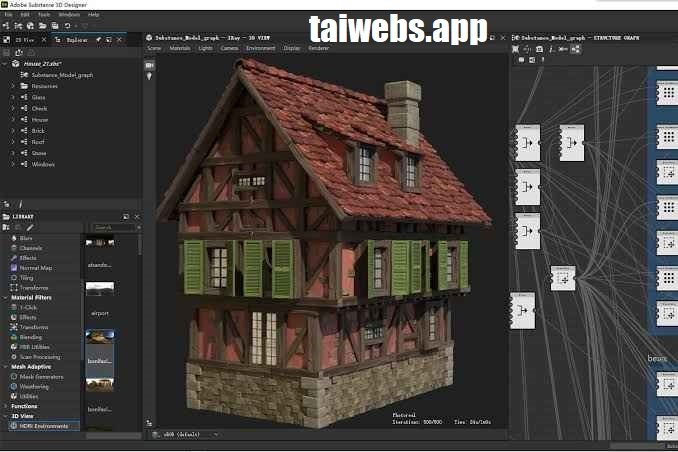Image resolution: width=678 pixels, height=452 pixels.
Task: Select the abando... HDRI thumbnail
Action: 100,243
